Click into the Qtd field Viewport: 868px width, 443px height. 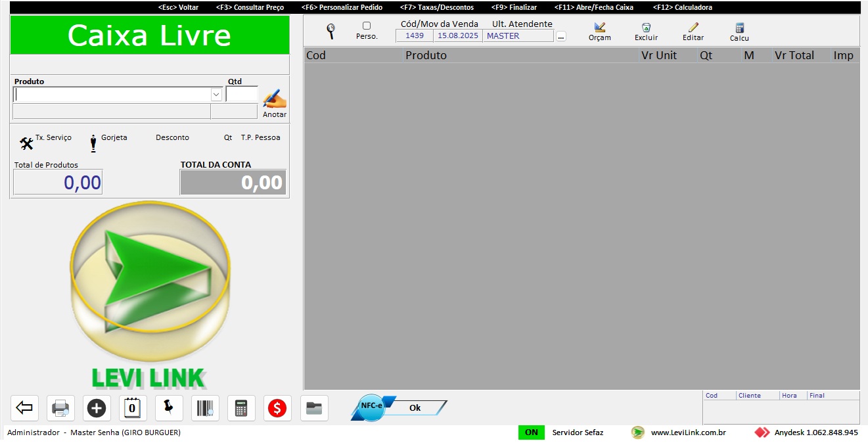(x=242, y=95)
